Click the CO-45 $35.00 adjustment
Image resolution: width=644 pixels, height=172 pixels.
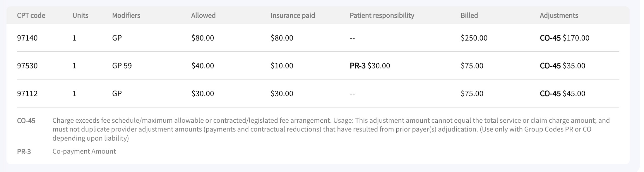(x=562, y=65)
